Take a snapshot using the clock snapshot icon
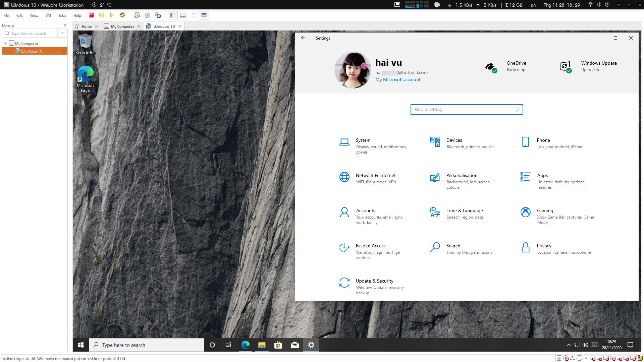The image size is (644, 362). [x=137, y=15]
